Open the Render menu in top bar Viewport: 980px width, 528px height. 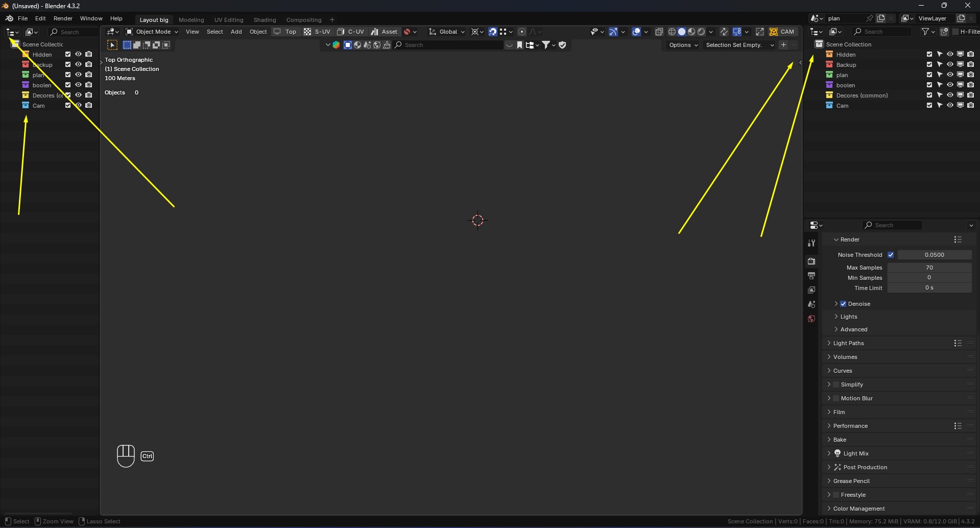click(63, 18)
